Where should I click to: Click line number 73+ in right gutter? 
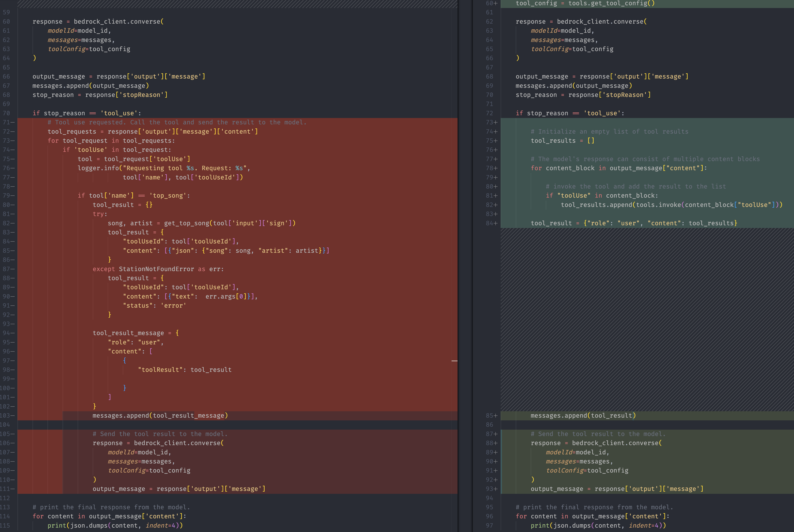click(x=492, y=123)
